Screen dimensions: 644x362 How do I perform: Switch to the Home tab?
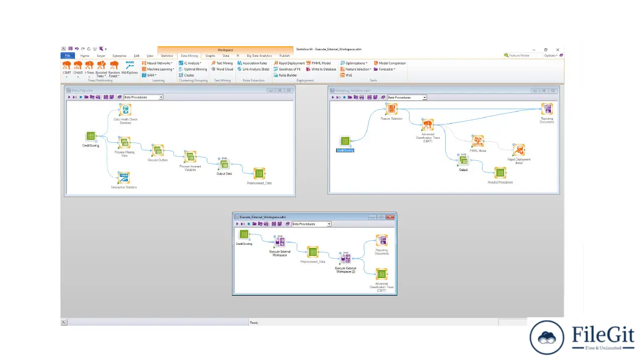point(85,56)
